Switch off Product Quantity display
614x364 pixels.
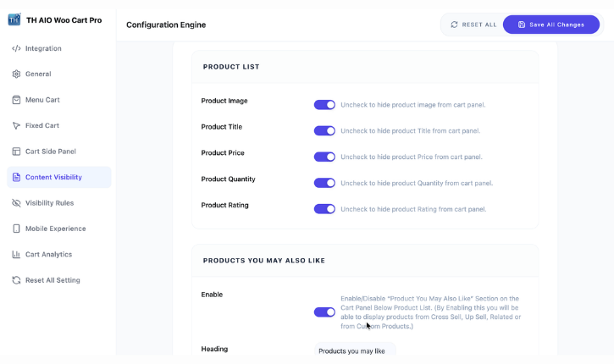click(x=324, y=183)
